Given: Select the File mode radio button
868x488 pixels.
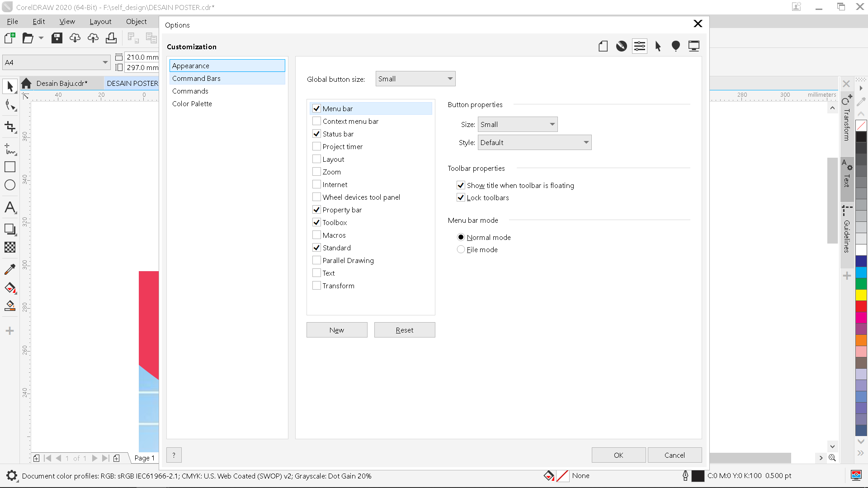Looking at the screenshot, I should [x=461, y=249].
